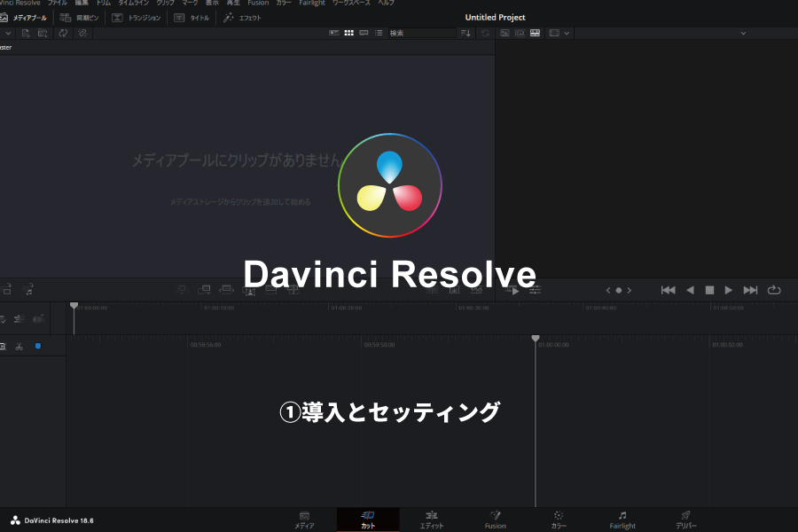Open the エフェクト panel
Viewport: 798px width, 532px height.
click(242, 18)
